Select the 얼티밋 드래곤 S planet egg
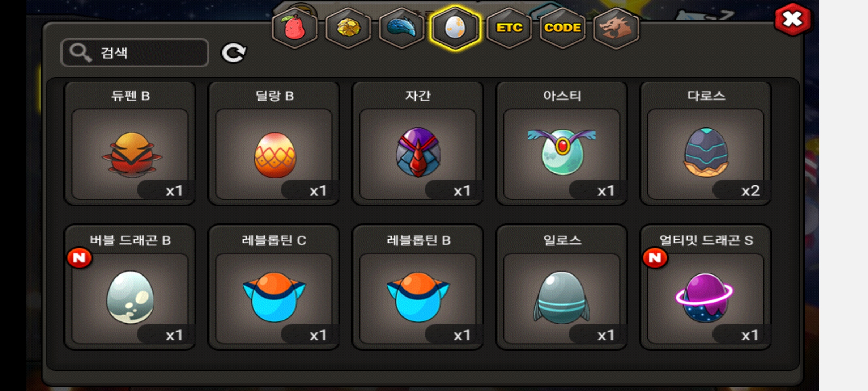868x391 pixels. click(706, 287)
